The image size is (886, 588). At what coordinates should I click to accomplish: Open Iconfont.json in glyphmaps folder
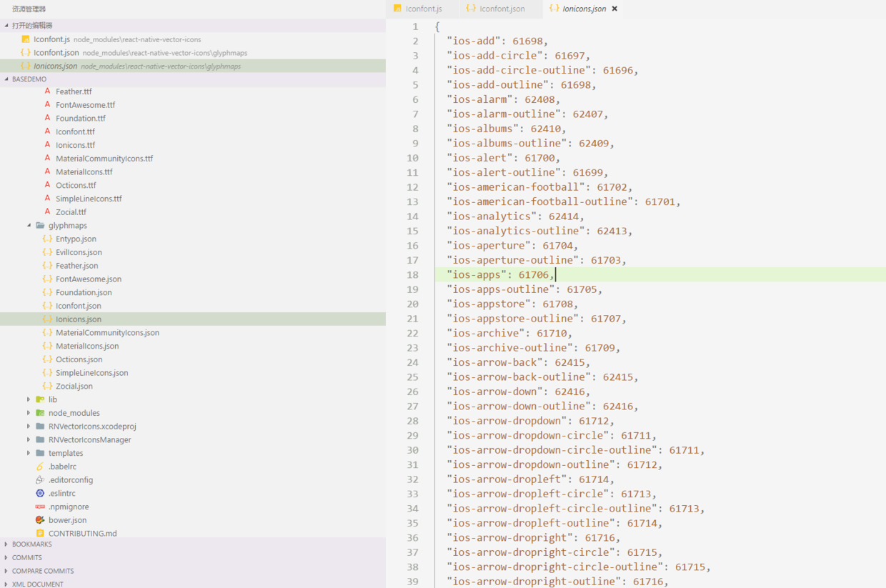click(x=79, y=306)
